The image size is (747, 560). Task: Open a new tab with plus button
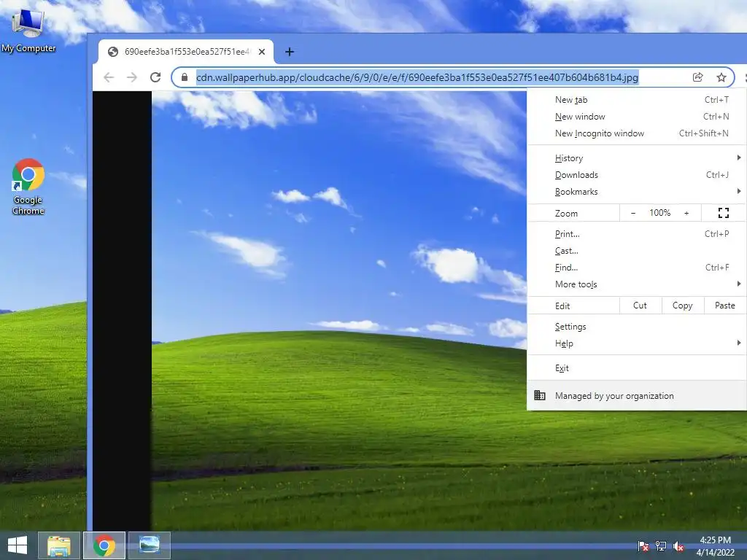point(289,52)
